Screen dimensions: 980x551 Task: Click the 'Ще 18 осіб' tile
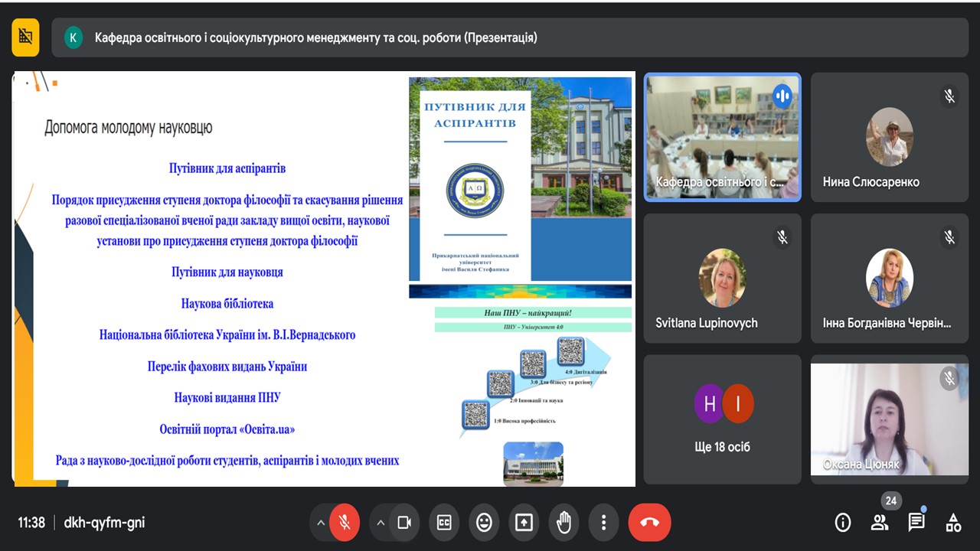[722, 419]
